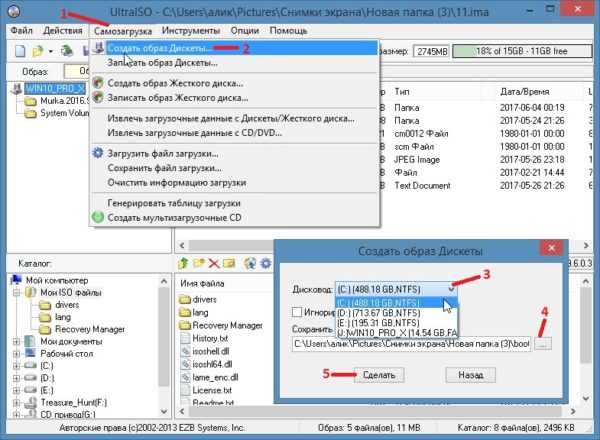Select the drivers folder in the catalog tree
The height and width of the screenshot is (440, 600).
coord(68,304)
